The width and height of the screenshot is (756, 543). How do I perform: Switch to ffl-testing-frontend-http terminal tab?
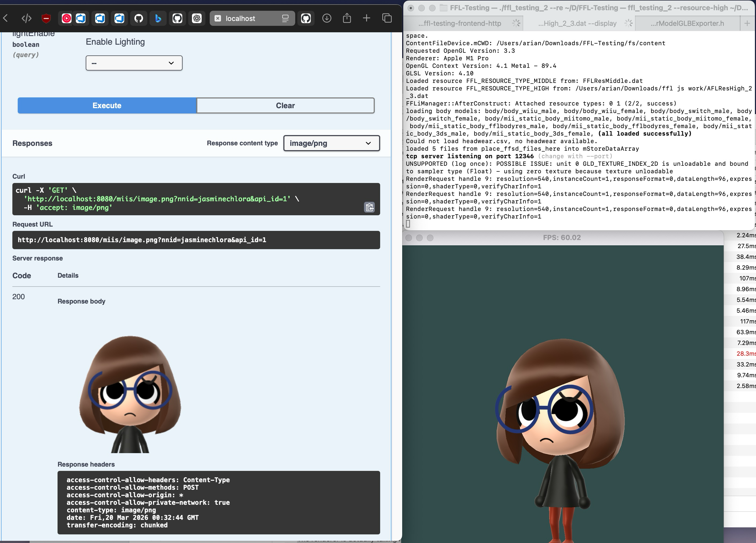(x=459, y=23)
